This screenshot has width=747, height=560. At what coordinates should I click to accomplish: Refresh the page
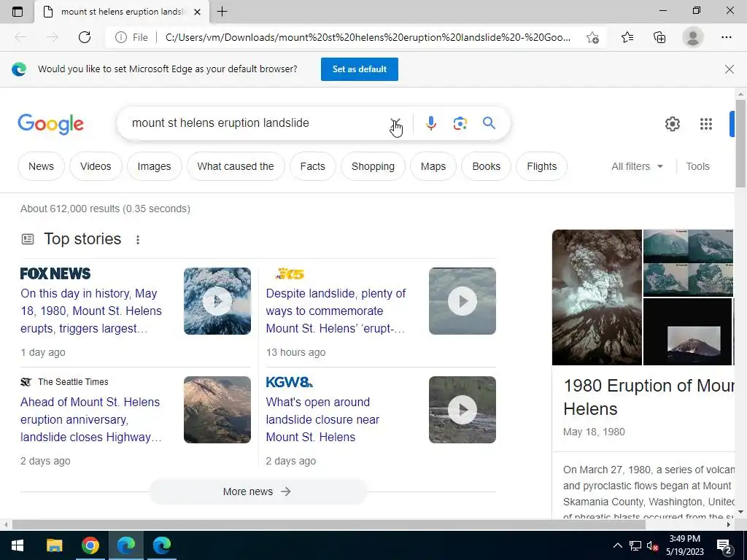85,37
